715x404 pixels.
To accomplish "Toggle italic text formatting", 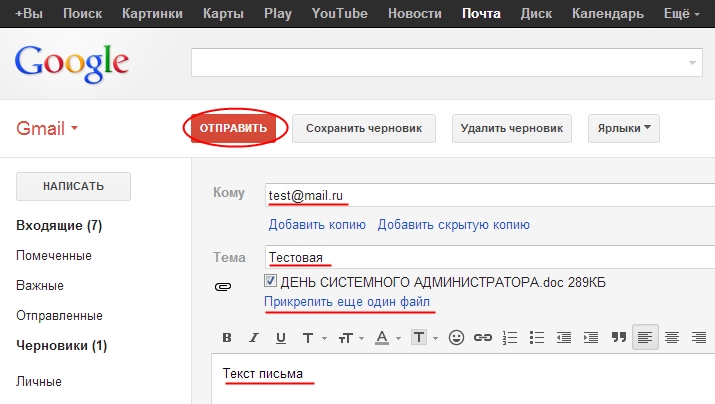I will (x=254, y=337).
